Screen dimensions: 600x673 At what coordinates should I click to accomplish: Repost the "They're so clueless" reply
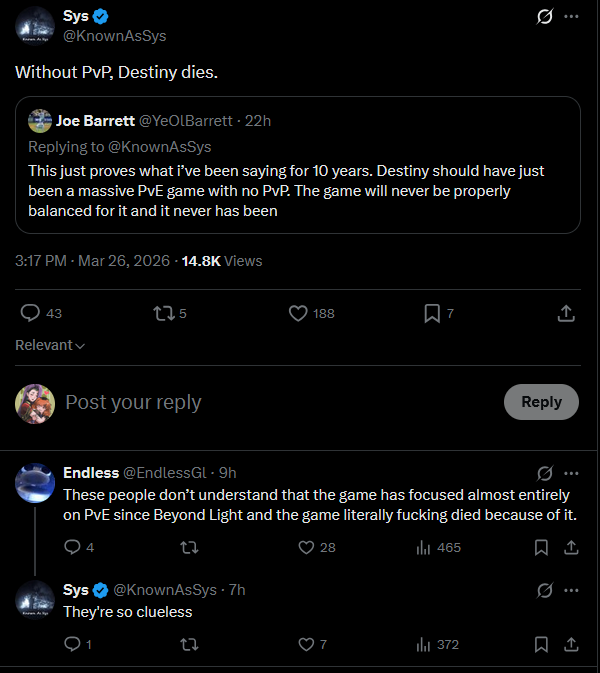187,645
